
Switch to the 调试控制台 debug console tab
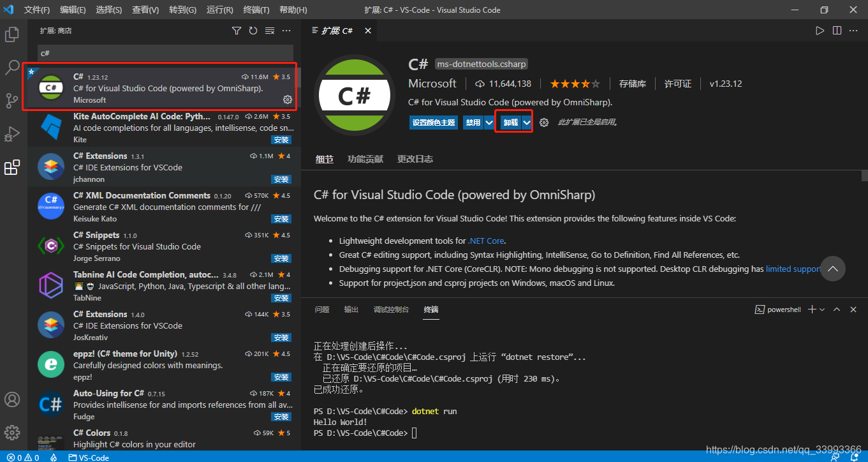pos(391,309)
